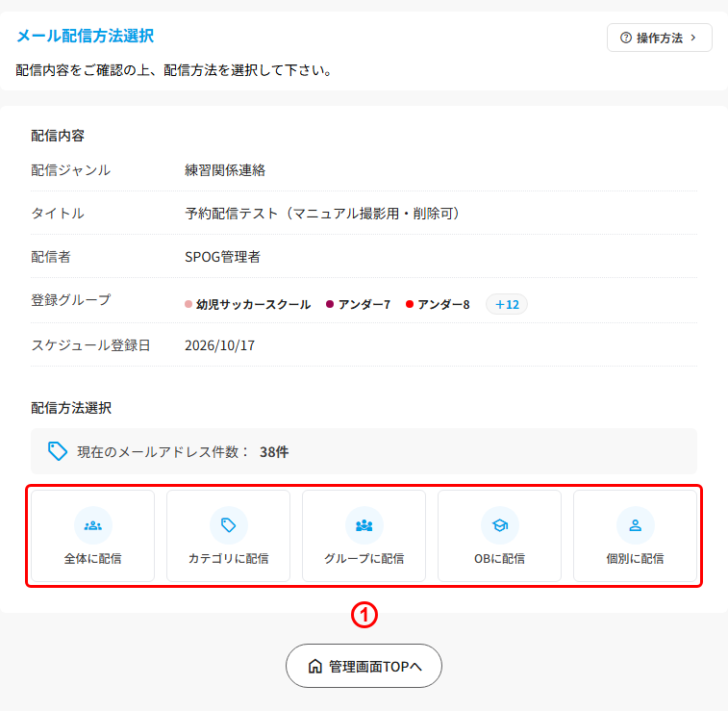Click the chevron arrow beside 操作方法

693,38
